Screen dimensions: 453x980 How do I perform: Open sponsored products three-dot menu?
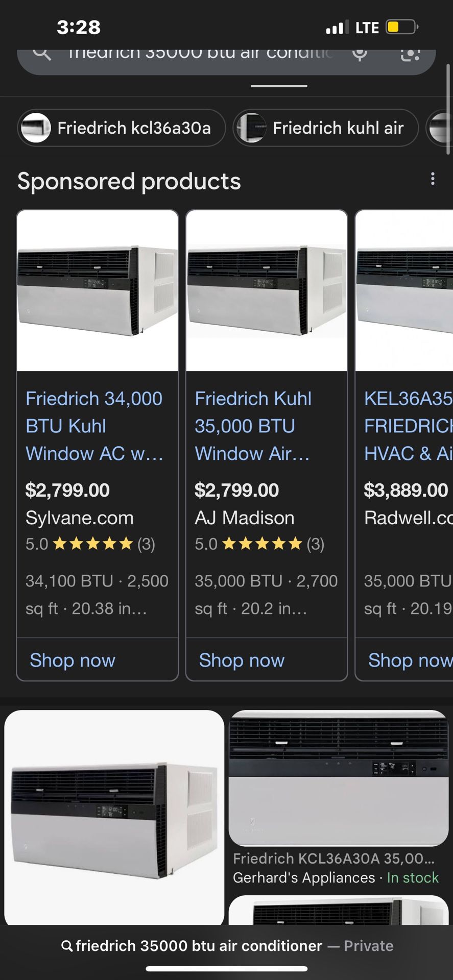click(x=433, y=179)
